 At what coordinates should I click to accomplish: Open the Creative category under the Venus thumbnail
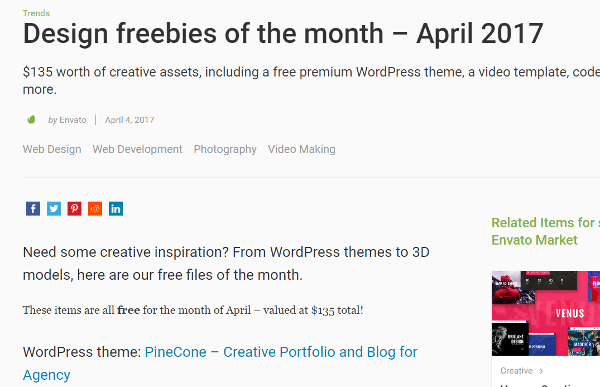click(516, 371)
